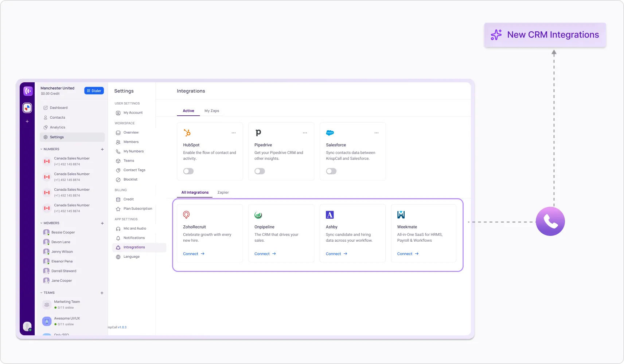Select the workspace avatar in purple rail

[27, 108]
